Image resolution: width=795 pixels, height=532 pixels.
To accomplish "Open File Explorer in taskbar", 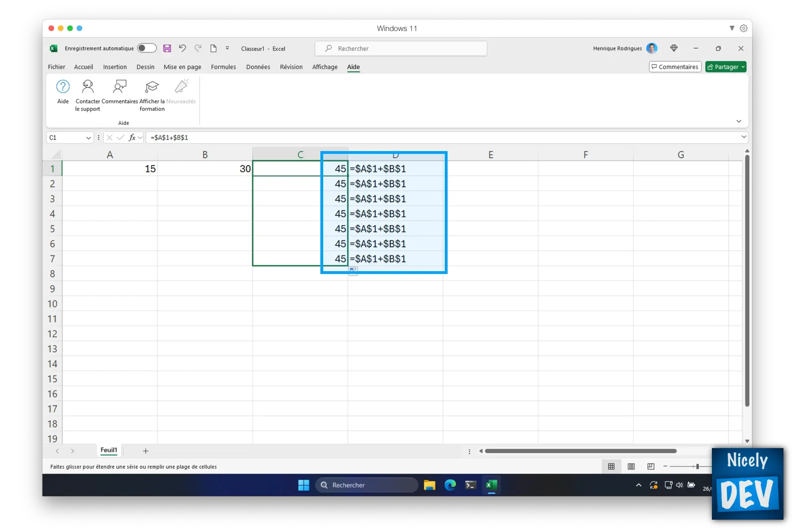I will pyautogui.click(x=429, y=485).
